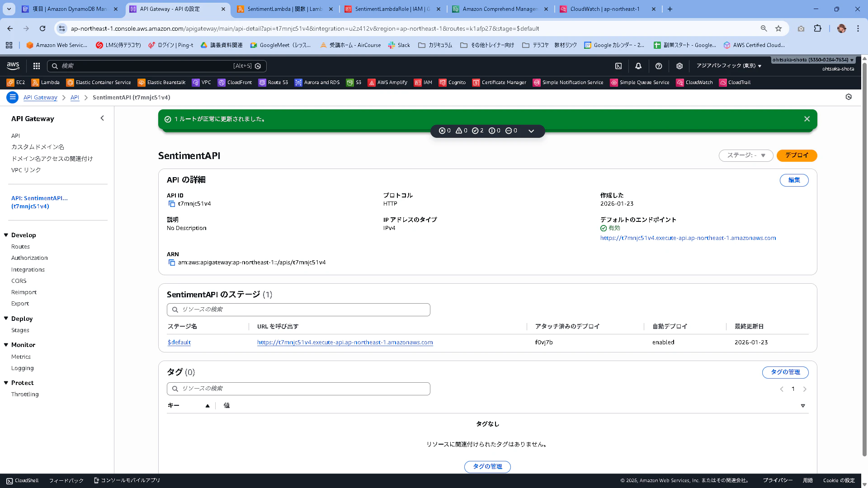Viewport: 868px width, 488px height.
Task: Collapse the Monitor section
Action: click(x=6, y=345)
